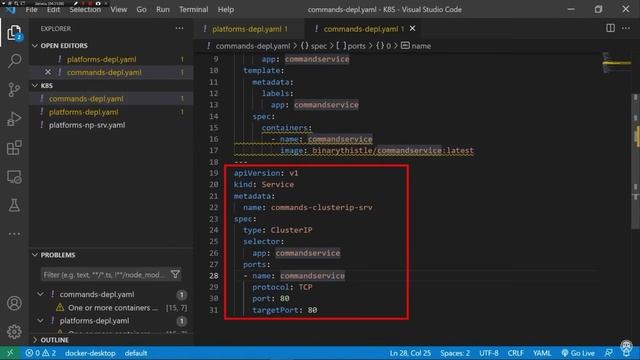Open platforms-np-srv.yaml in the K8S folder
This screenshot has width=640, height=360.
pyautogui.click(x=111, y=125)
